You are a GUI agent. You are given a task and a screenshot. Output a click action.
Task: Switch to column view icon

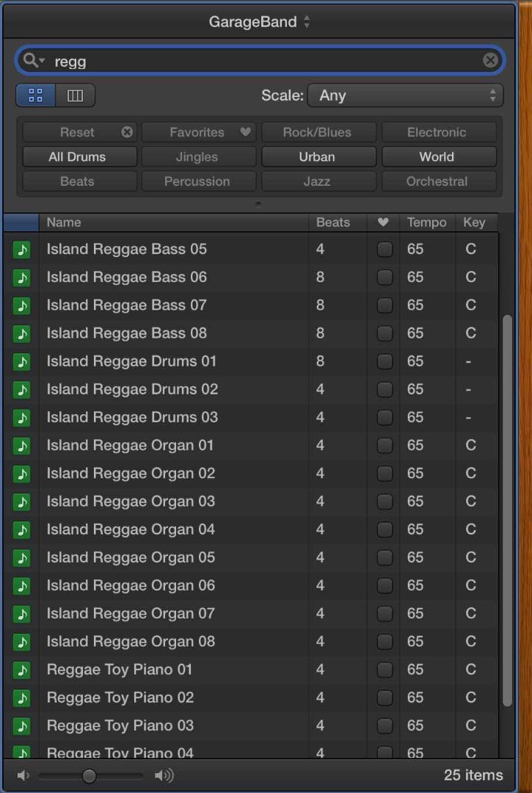coord(75,95)
